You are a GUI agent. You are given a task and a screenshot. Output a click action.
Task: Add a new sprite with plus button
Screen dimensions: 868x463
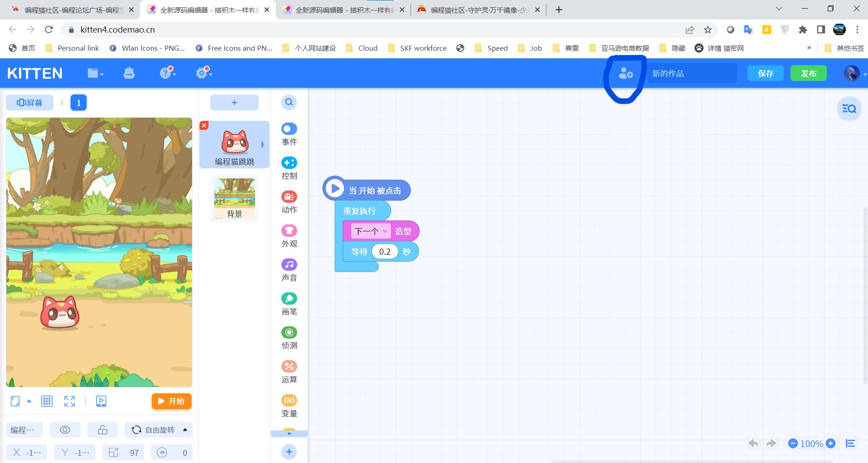click(x=234, y=103)
